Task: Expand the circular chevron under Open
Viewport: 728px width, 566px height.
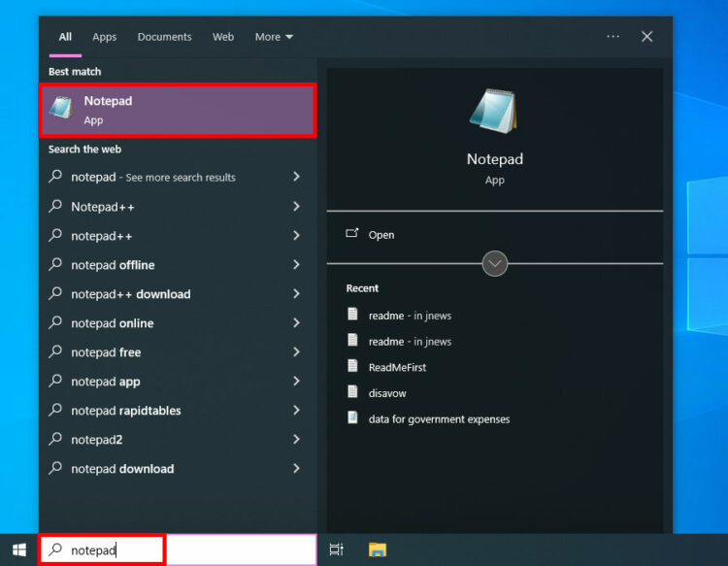Action: point(495,263)
